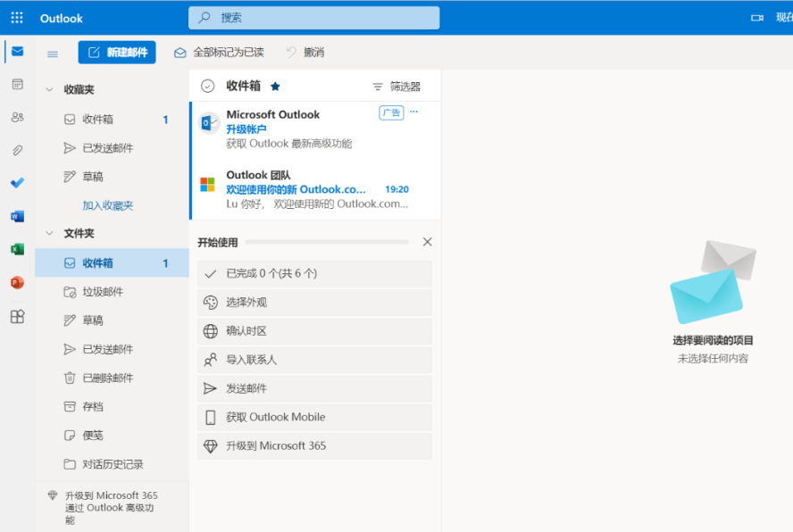The image size is (793, 532).
Task: Open the Calendar icon in left rail
Action: click(17, 84)
